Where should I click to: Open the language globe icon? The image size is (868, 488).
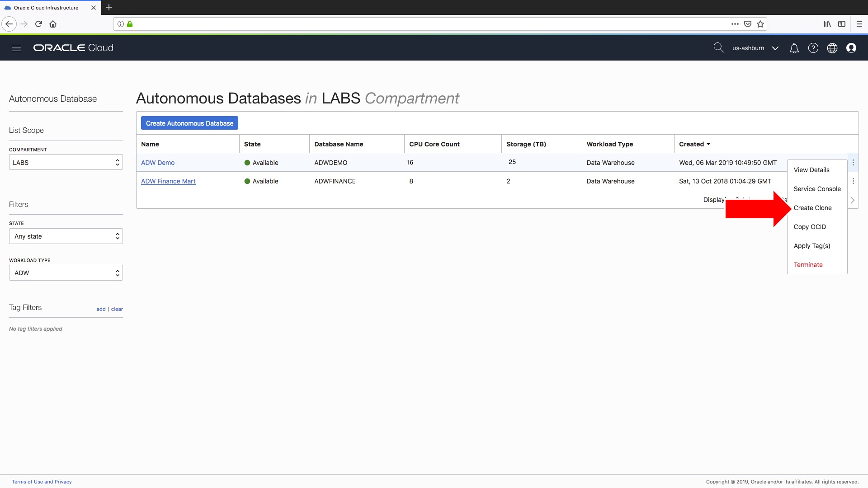(832, 48)
